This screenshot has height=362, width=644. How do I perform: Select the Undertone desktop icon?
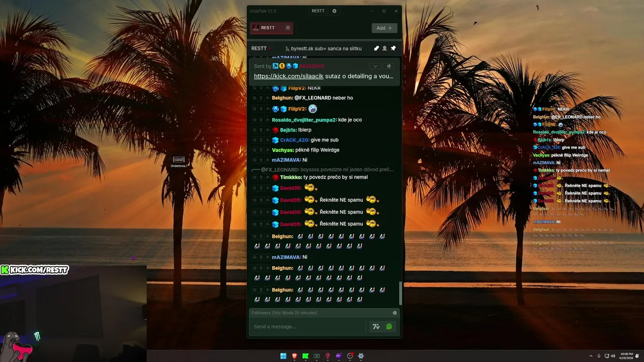coord(179,162)
